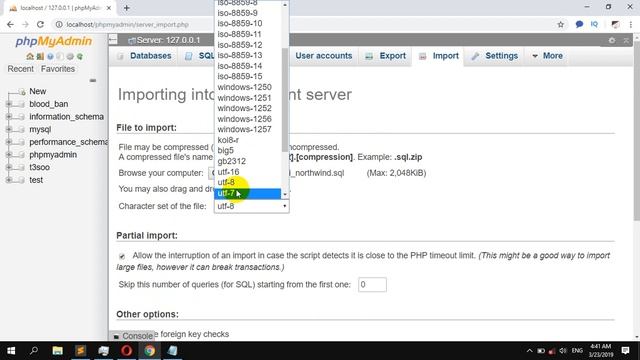Click the charset list scrollbar thumb
The image size is (640, 360).
(285, 100)
